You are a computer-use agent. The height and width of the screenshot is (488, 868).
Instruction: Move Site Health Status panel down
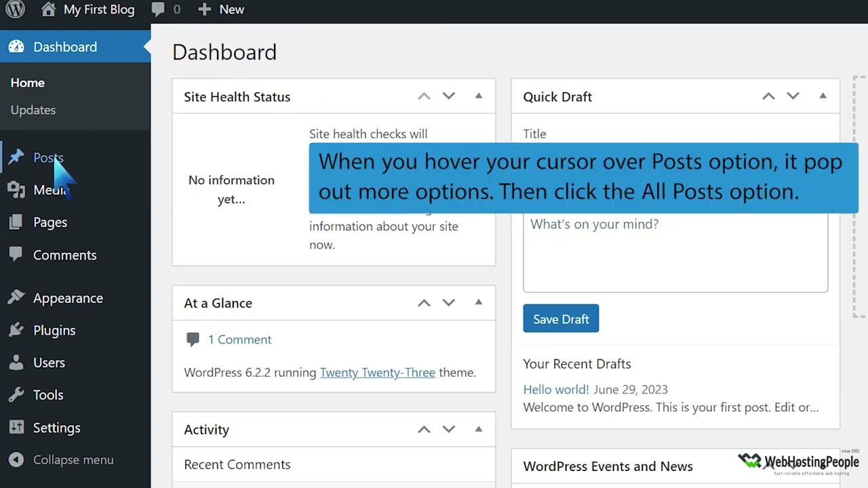coord(448,96)
